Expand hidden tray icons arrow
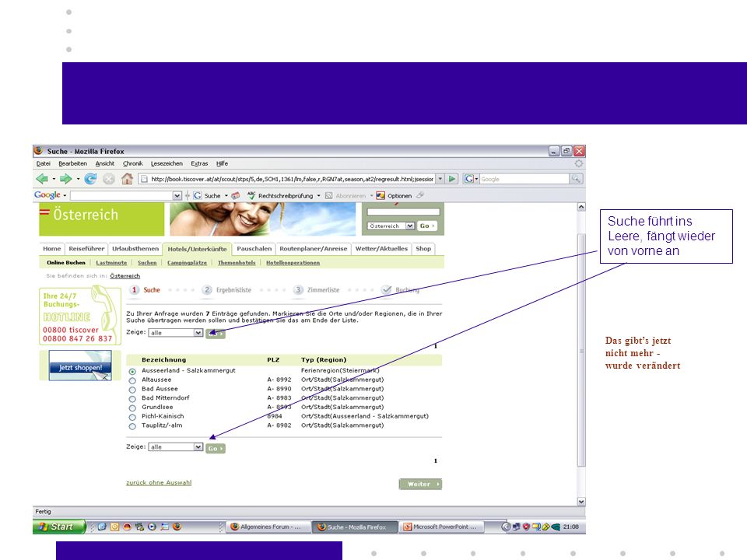 pos(507,527)
